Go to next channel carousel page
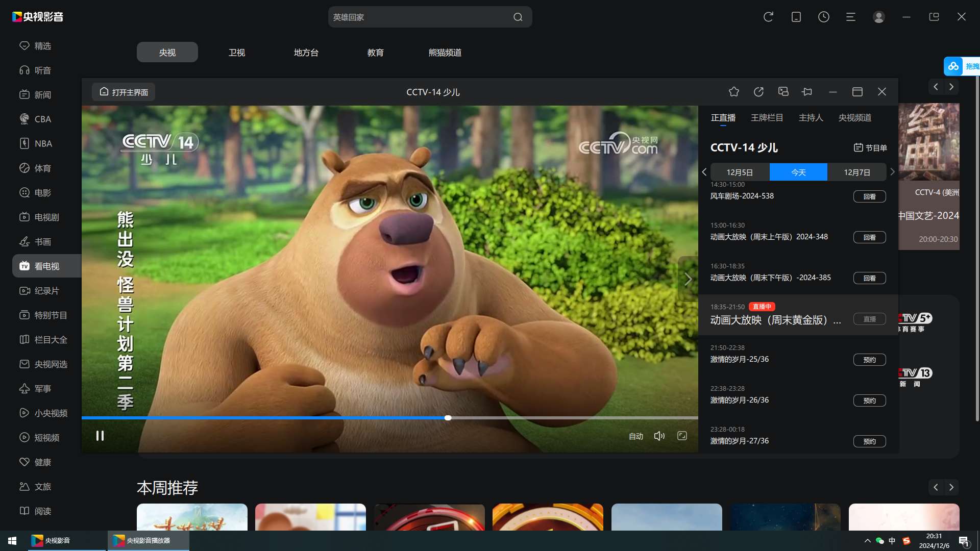980x551 pixels. (951, 87)
